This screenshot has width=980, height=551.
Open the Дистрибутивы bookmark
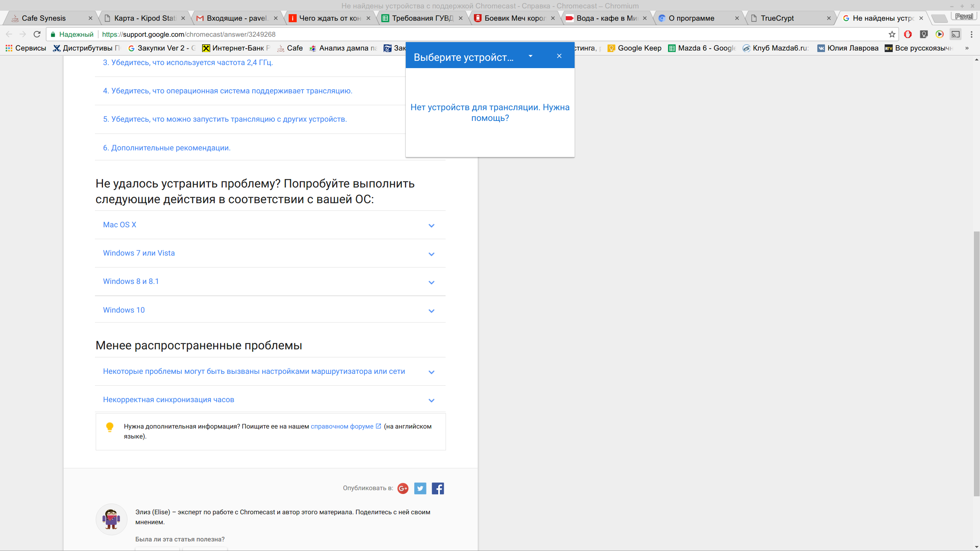(87, 48)
